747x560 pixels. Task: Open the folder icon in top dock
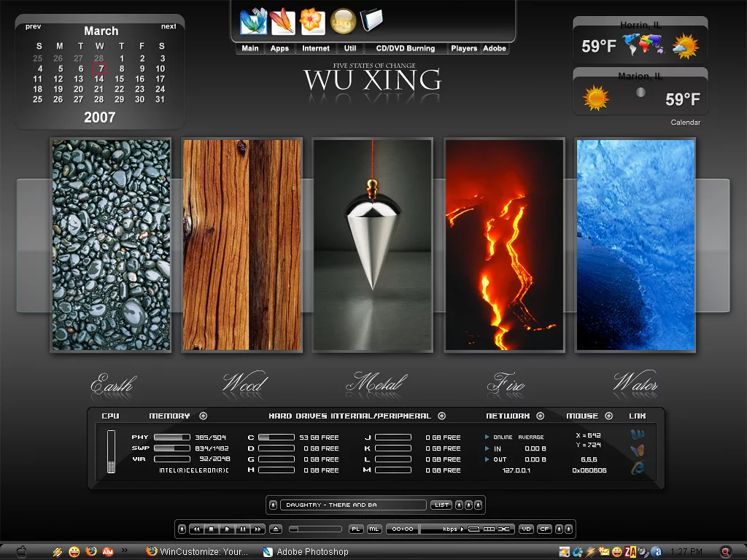click(x=371, y=20)
